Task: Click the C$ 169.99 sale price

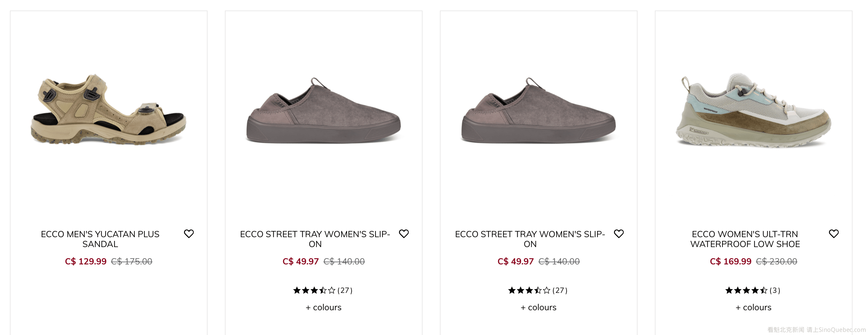Action: coord(730,261)
